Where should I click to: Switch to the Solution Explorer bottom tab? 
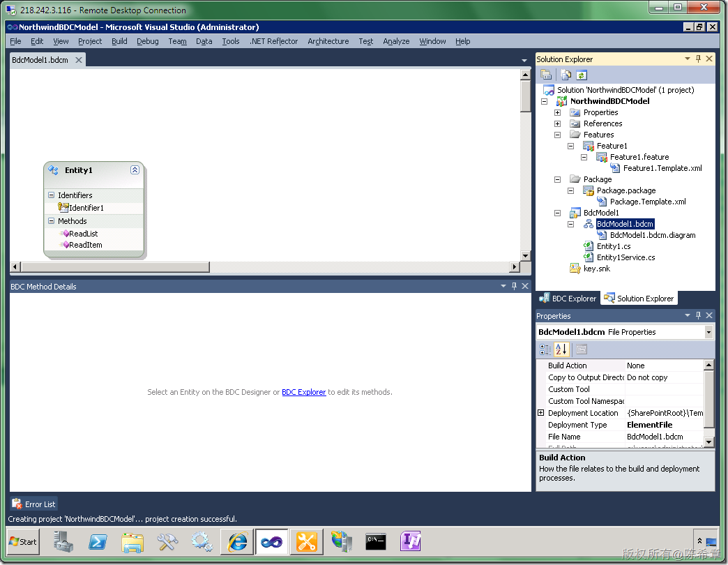639,298
